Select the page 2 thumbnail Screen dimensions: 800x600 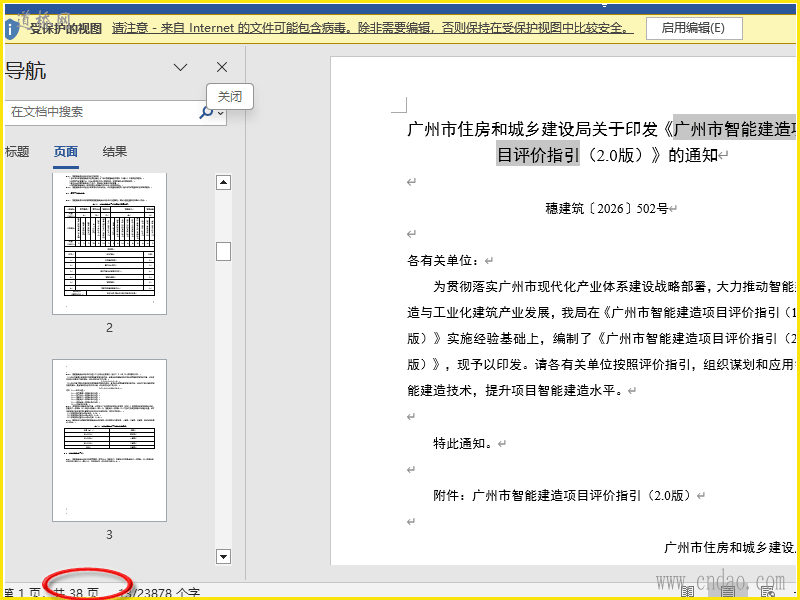(109, 243)
